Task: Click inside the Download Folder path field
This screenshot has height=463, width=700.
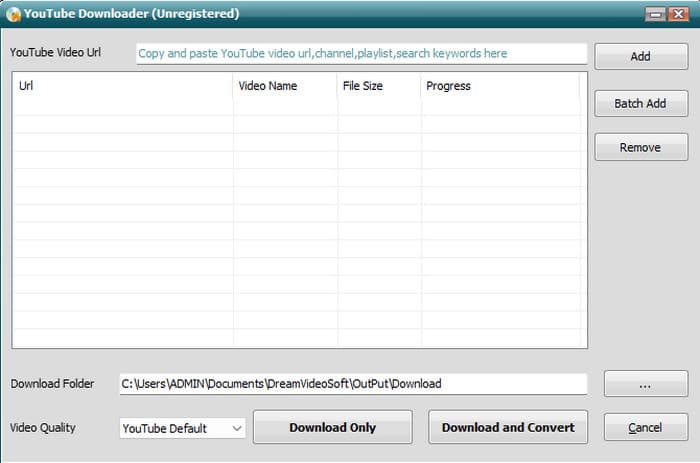Action: [x=351, y=384]
